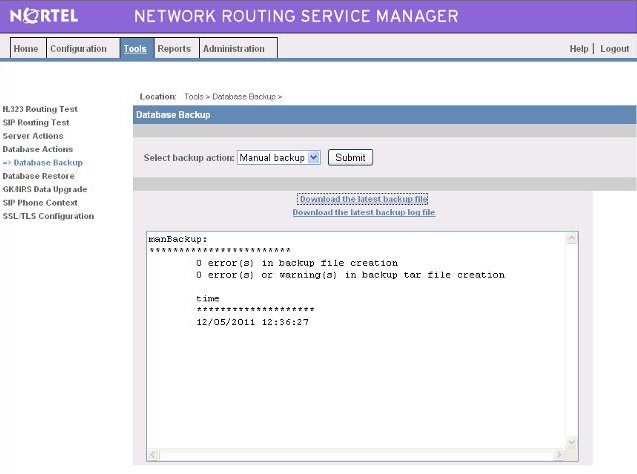This screenshot has height=474, width=637.
Task: Go to Server Actions
Action: point(33,136)
